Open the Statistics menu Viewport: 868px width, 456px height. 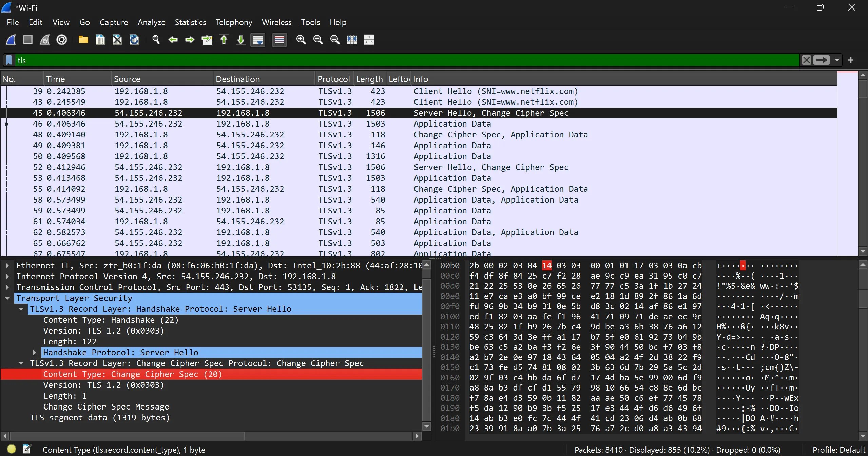[x=190, y=22]
